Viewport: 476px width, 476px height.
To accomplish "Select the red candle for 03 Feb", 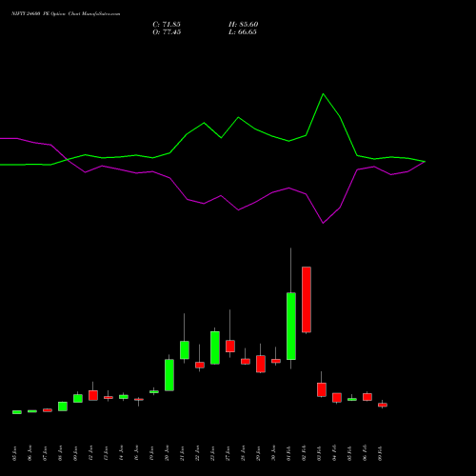I will tap(322, 389).
